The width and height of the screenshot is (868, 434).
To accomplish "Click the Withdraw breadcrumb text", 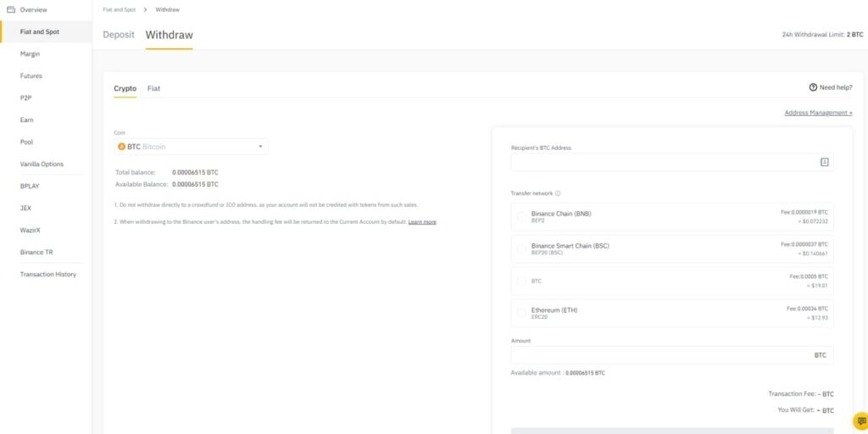I will click(167, 10).
